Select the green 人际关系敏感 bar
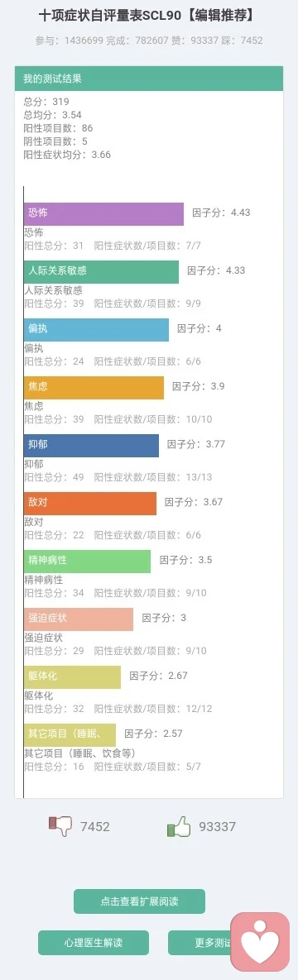 click(x=102, y=272)
